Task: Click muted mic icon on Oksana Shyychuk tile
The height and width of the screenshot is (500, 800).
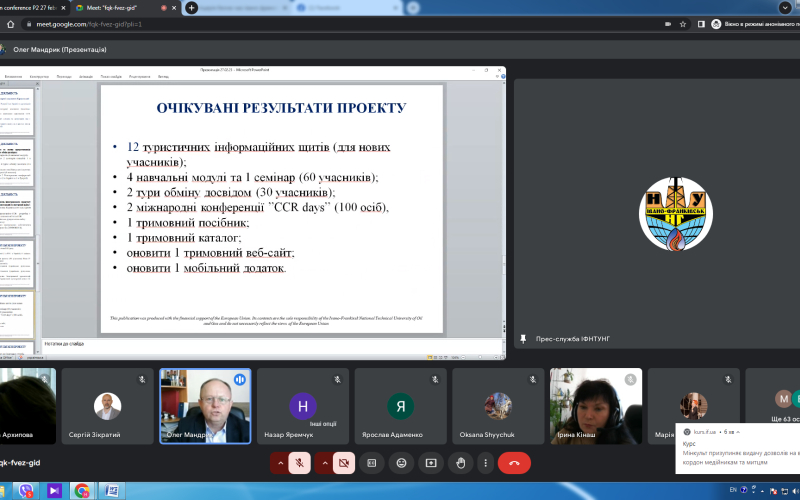Action: click(x=533, y=379)
